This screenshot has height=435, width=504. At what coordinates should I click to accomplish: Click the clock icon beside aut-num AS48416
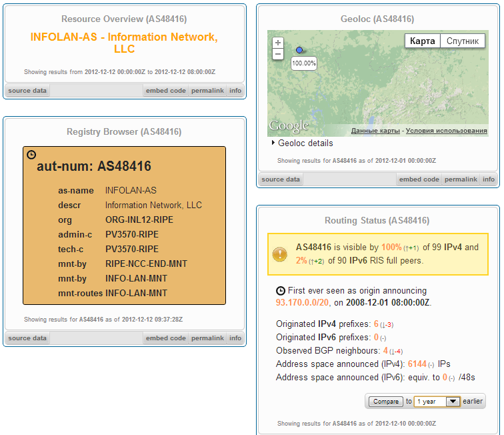pyautogui.click(x=31, y=155)
